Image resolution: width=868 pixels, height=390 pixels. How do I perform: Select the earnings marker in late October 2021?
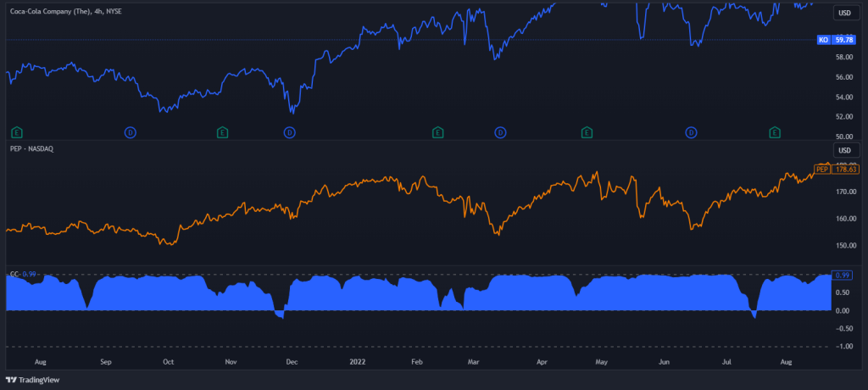[222, 132]
